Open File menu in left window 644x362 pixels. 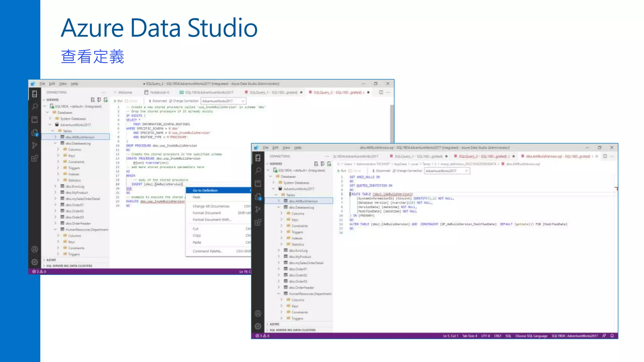click(x=42, y=84)
